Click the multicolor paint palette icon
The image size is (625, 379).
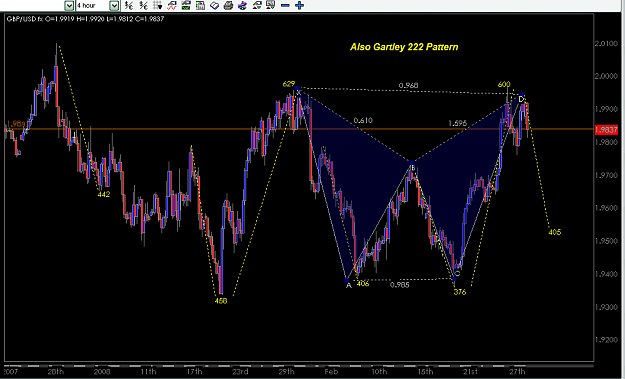pos(242,5)
